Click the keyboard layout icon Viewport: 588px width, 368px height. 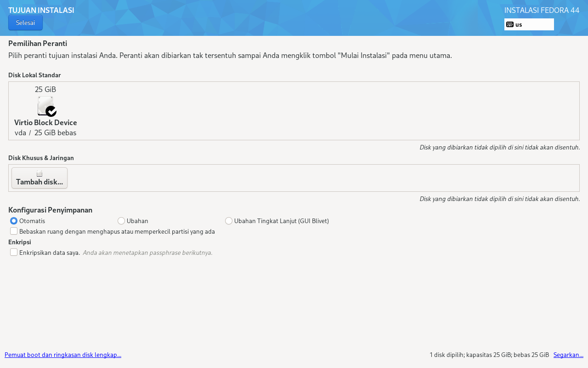pos(510,24)
